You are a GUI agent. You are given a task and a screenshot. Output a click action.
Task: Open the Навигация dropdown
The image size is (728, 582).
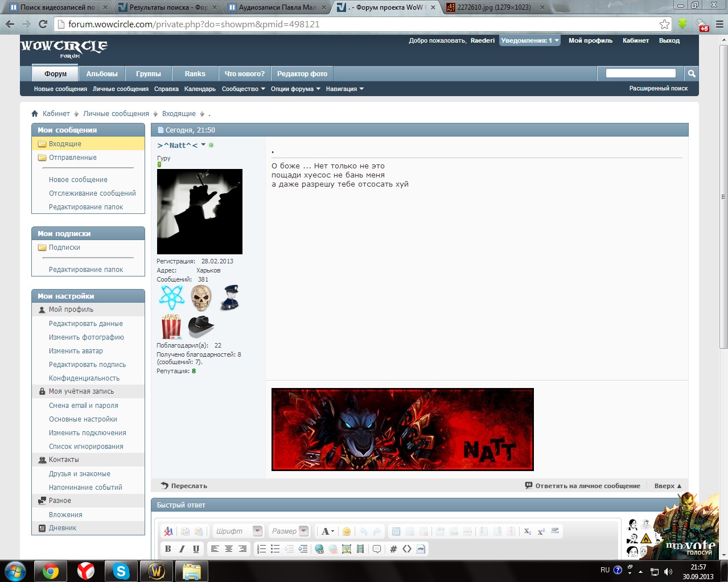[345, 89]
